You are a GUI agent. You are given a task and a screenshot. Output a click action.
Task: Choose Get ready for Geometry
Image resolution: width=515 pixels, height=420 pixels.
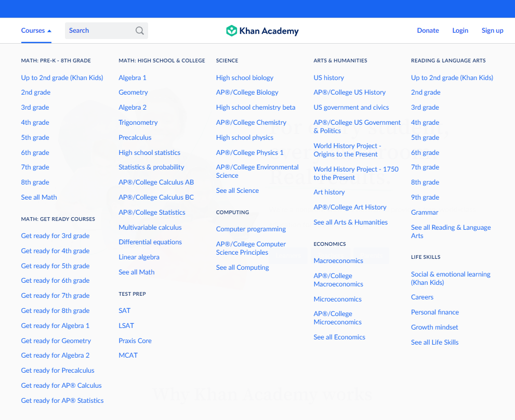(56, 341)
